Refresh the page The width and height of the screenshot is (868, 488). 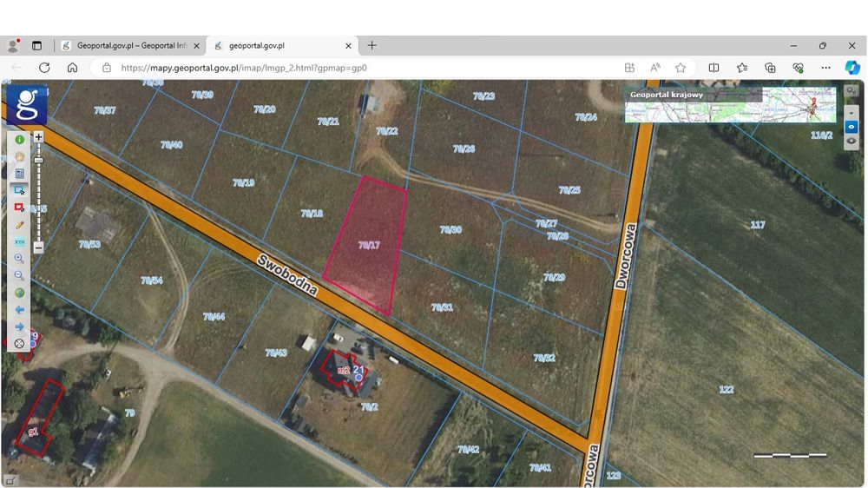[x=44, y=68]
